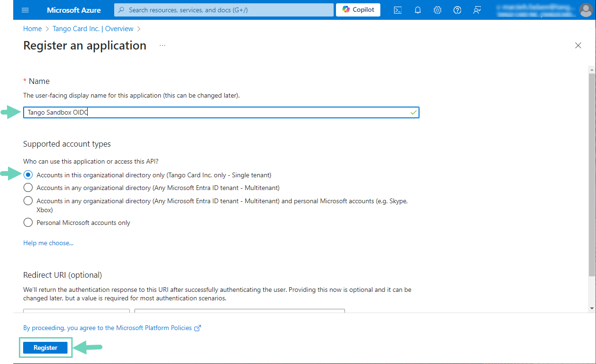Screen dimensions: 596x364
Task: Go to Tango Card Inc. | Overview breadcrumb
Action: click(93, 29)
